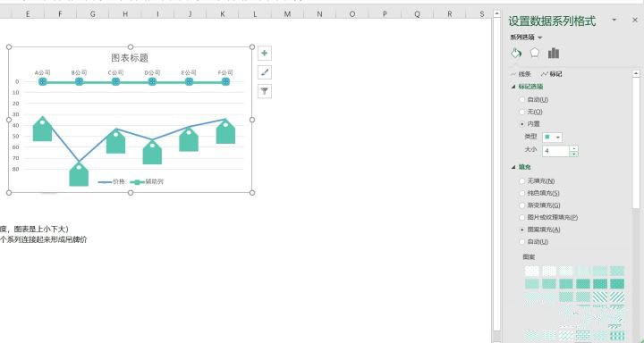Select the 无(O) marker option

pyautogui.click(x=531, y=112)
